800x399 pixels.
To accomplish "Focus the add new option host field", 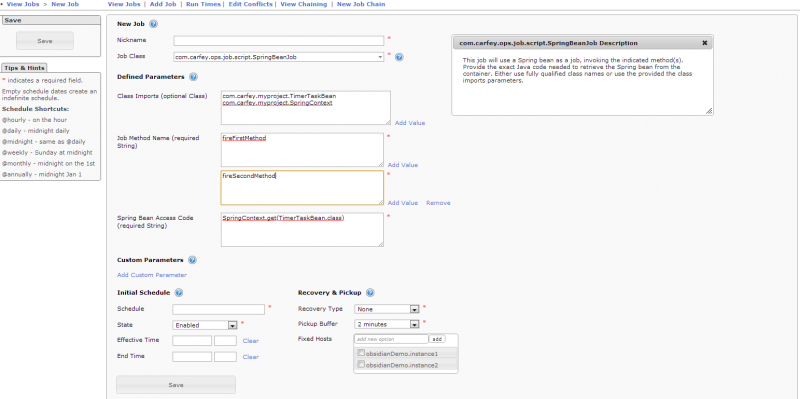I will pos(391,339).
